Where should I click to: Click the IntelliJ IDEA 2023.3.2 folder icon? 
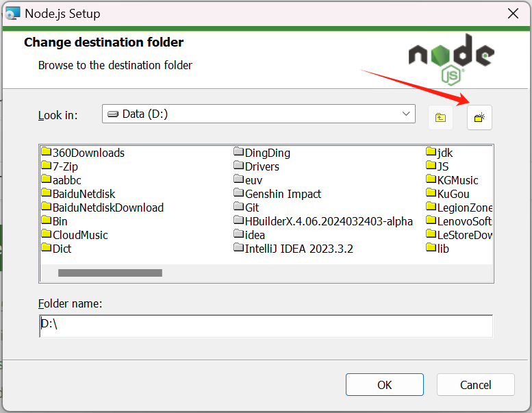(x=239, y=247)
